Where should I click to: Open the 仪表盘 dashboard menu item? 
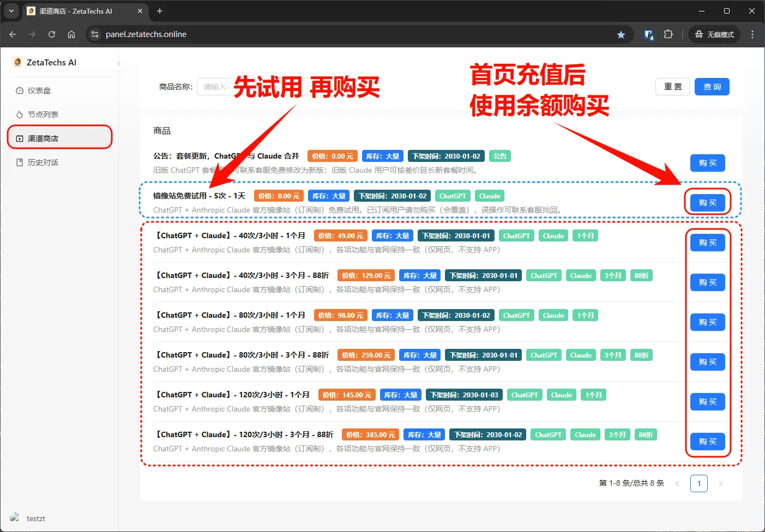[59, 90]
